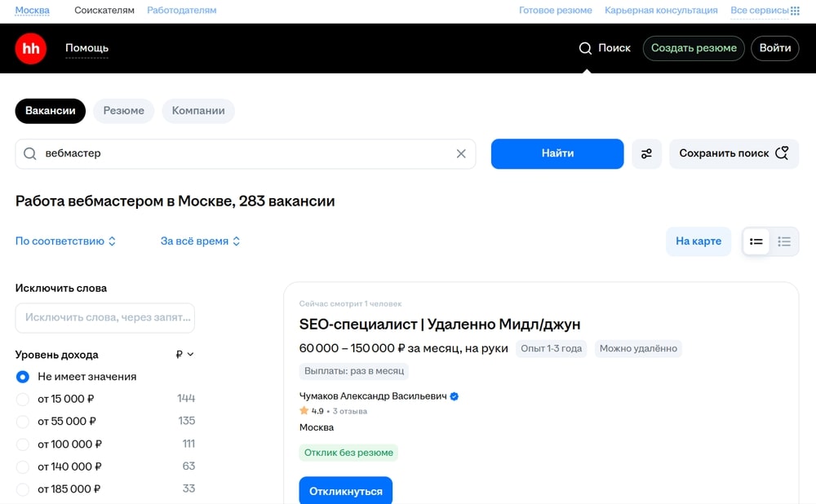Select income от 185 000 ₽
This screenshot has width=816, height=504.
coord(22,489)
